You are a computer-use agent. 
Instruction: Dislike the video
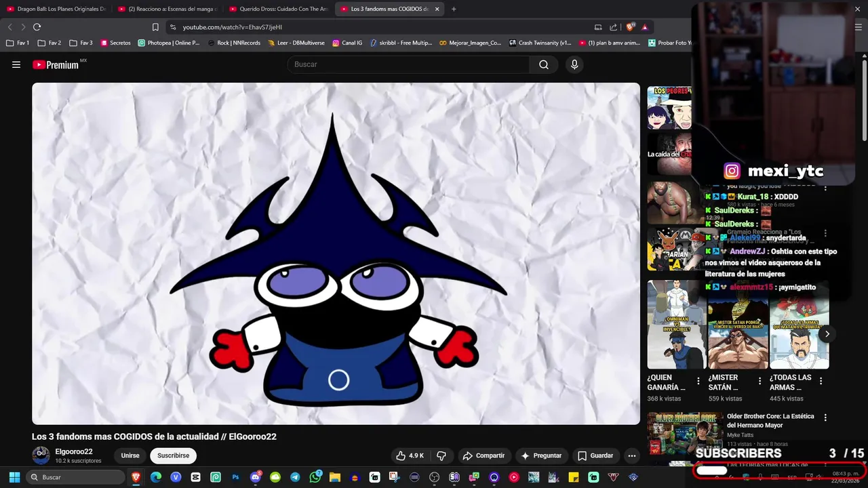coord(441,455)
